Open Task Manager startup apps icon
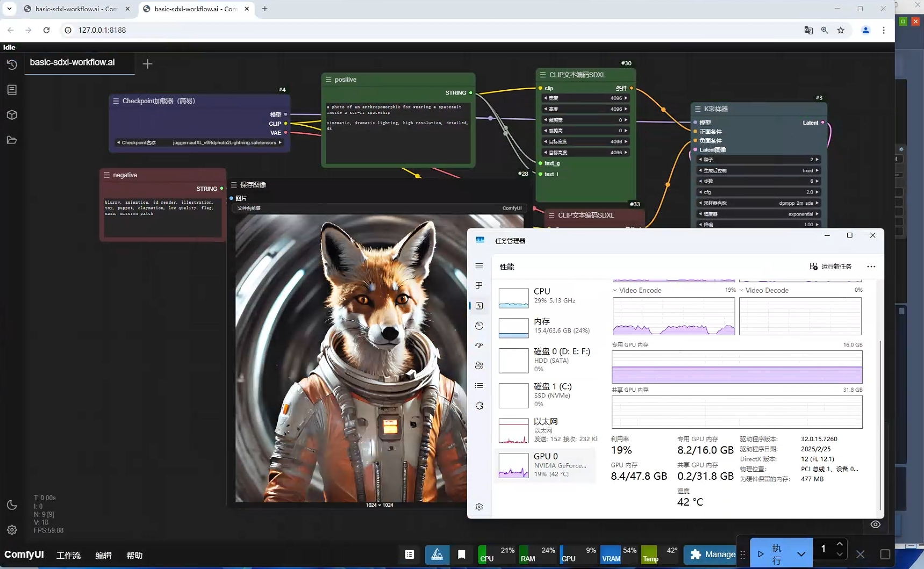 click(479, 345)
